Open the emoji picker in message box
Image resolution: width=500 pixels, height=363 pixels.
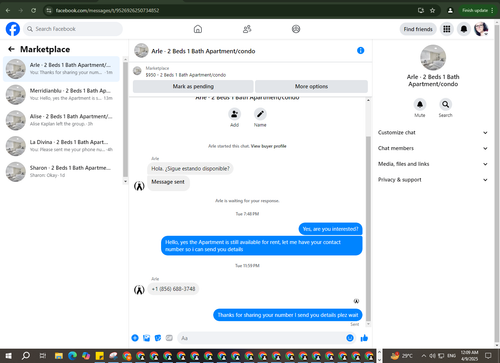coord(350,338)
